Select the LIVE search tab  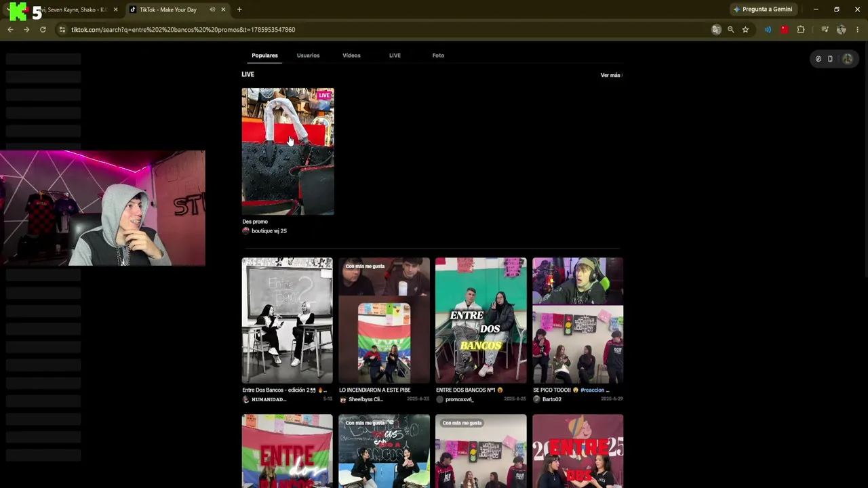395,56
